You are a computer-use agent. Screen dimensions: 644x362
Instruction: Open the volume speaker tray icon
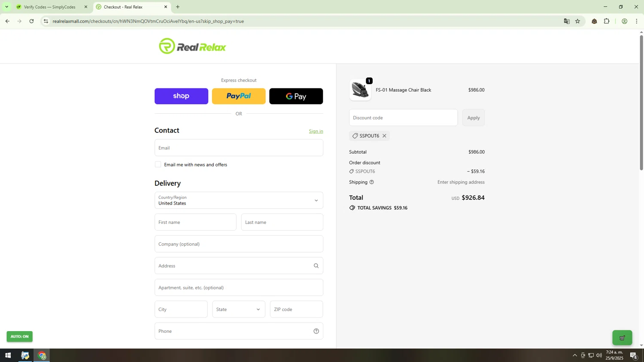click(599, 356)
